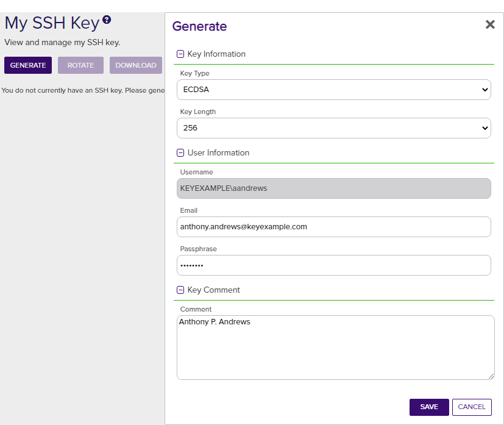Open the Key Length dropdown showing 256
Screen dimensions: 504x425
[x=333, y=128]
